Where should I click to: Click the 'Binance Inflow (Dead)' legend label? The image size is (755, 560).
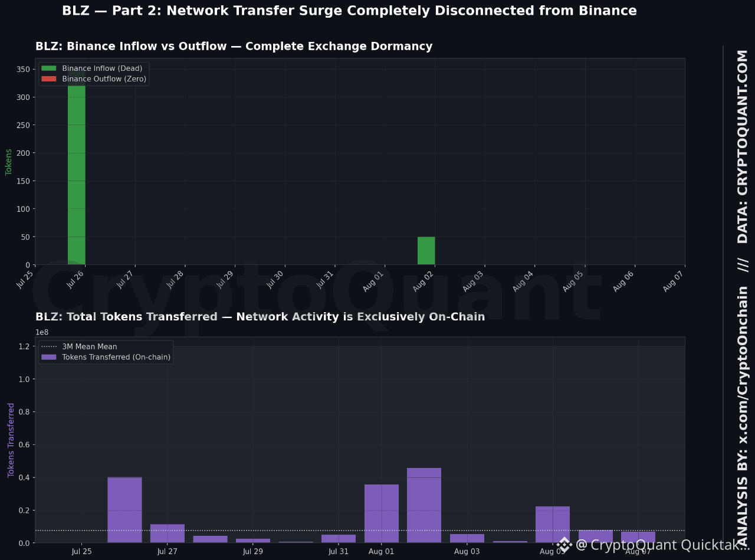[102, 68]
